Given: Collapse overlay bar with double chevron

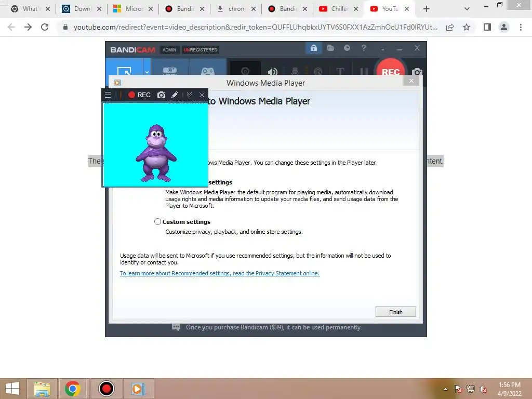Looking at the screenshot, I should click(x=189, y=95).
